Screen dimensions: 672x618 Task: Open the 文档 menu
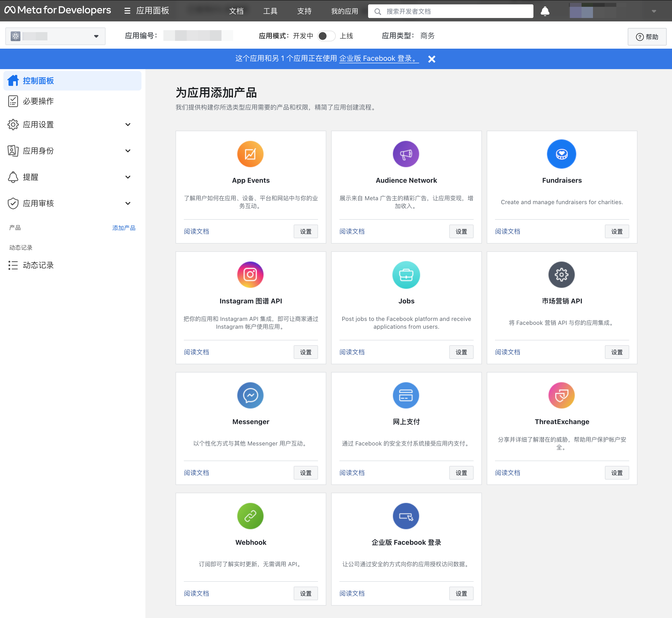tap(236, 11)
